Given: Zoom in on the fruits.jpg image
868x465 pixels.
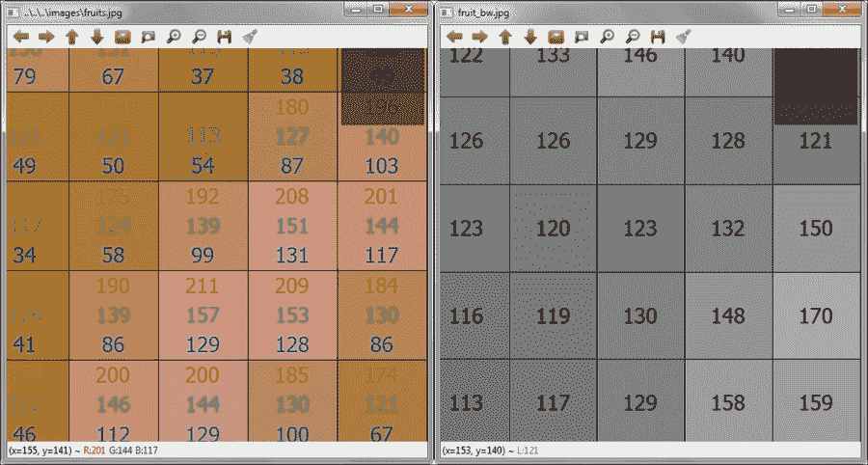Looking at the screenshot, I should 174,37.
